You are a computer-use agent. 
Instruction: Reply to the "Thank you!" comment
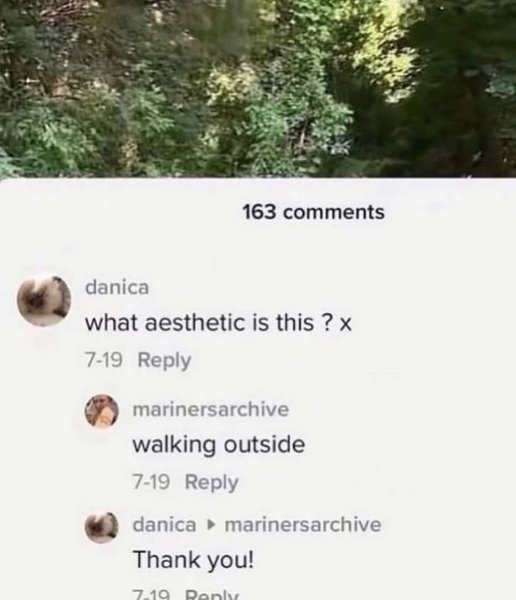tap(211, 594)
